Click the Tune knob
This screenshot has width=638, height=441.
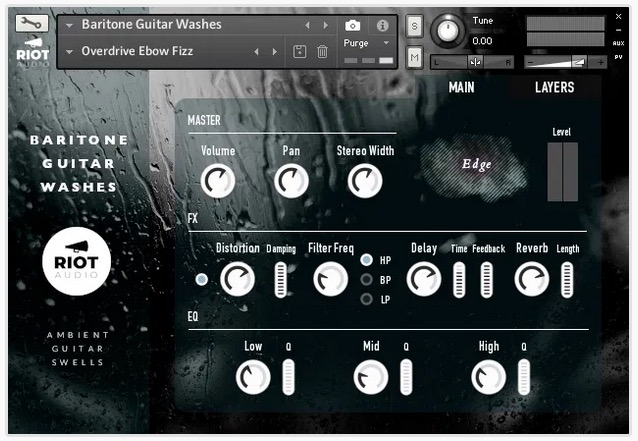click(448, 31)
